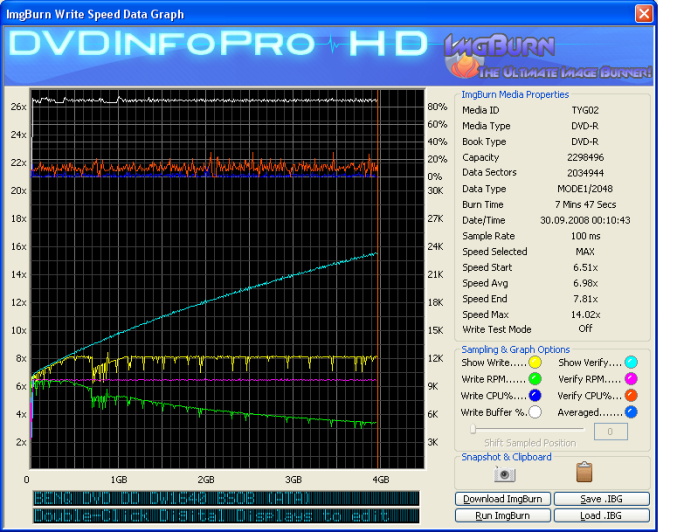Toggle the magenta Verify RPM indicator
The image size is (699, 532).
(x=631, y=378)
